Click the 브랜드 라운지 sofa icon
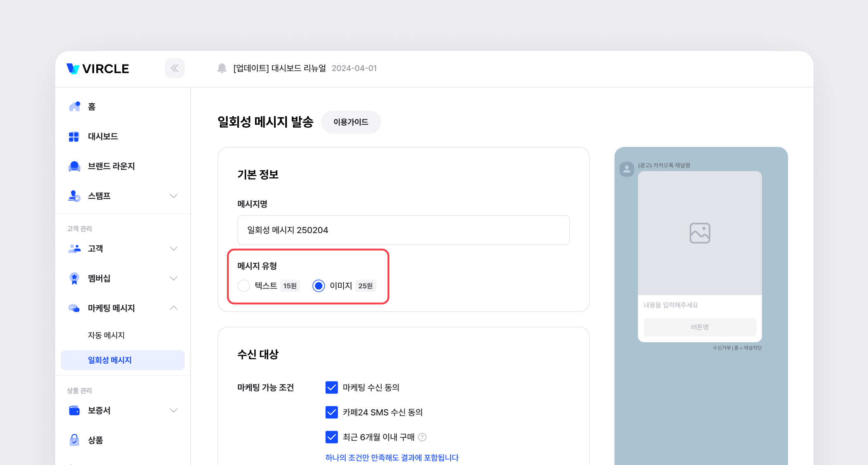 pos(74,166)
